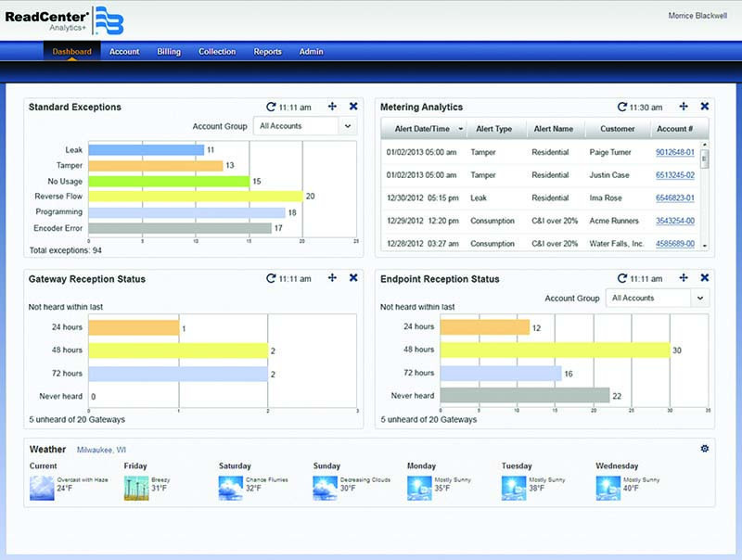Switch to the Billing tab
The height and width of the screenshot is (560, 742).
click(169, 52)
